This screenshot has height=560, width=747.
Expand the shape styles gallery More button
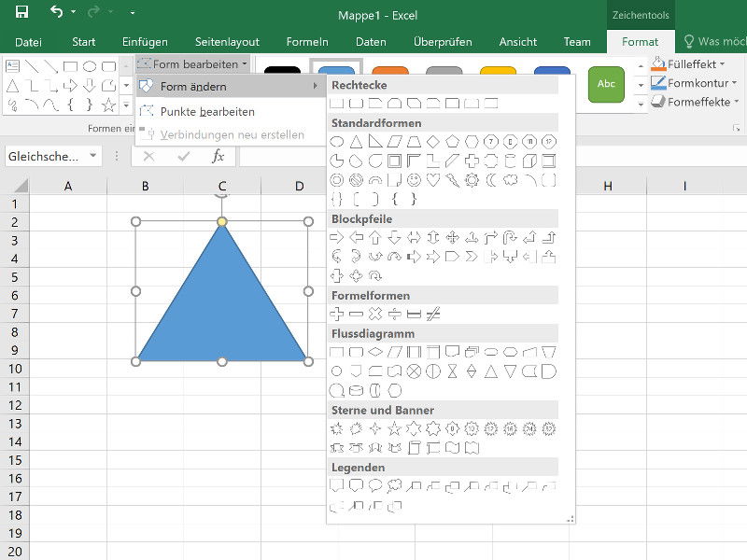click(x=641, y=104)
